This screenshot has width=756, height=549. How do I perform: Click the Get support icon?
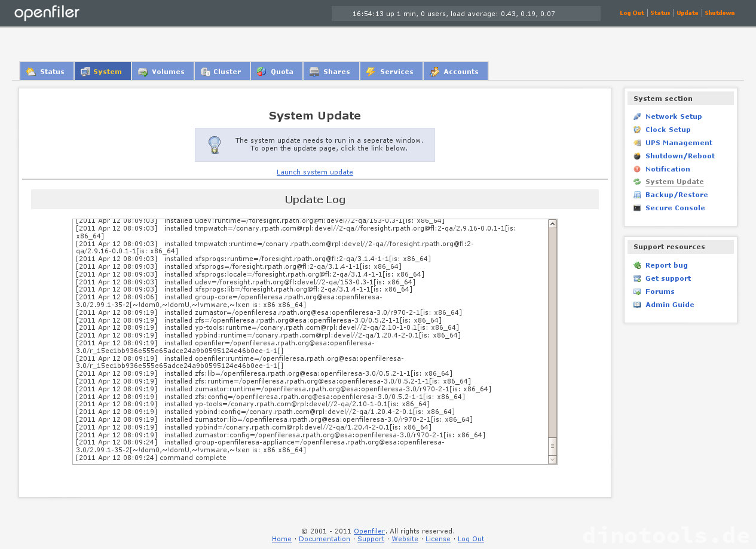637,278
